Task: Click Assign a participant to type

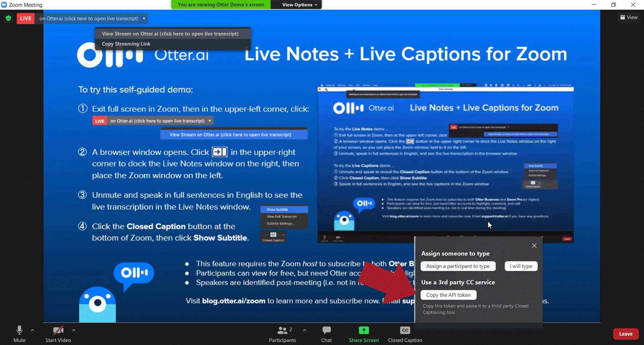Action: (x=458, y=266)
